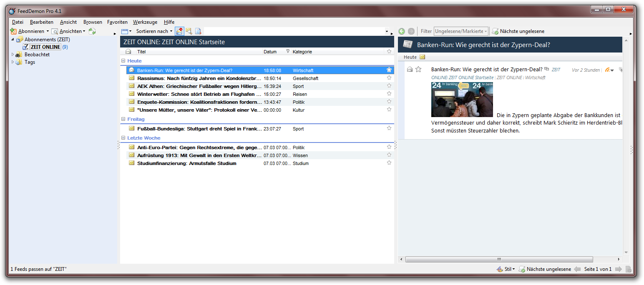
Task: Click the newspaper icon in the article header
Action: (x=408, y=45)
